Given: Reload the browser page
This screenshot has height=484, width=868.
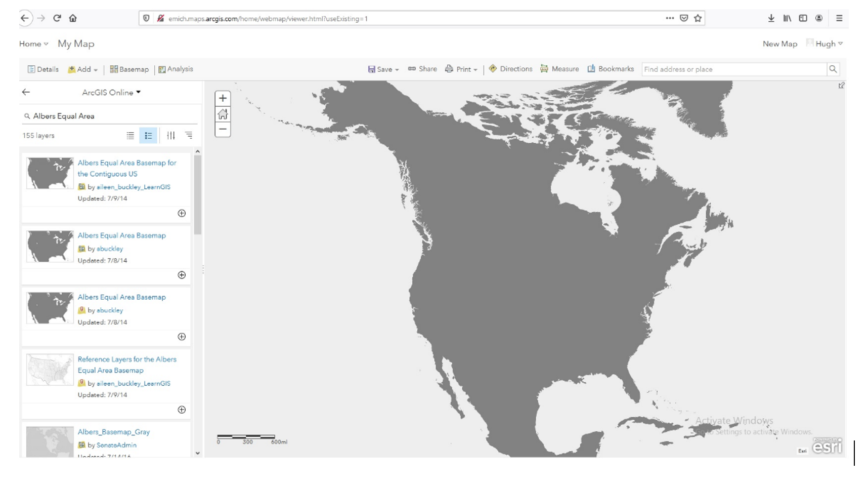Looking at the screenshot, I should [57, 18].
